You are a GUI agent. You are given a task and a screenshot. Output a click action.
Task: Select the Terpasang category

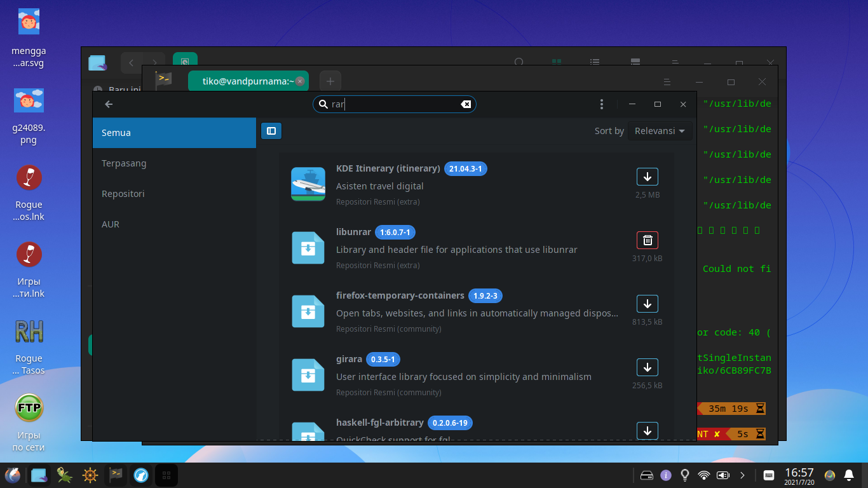point(174,163)
